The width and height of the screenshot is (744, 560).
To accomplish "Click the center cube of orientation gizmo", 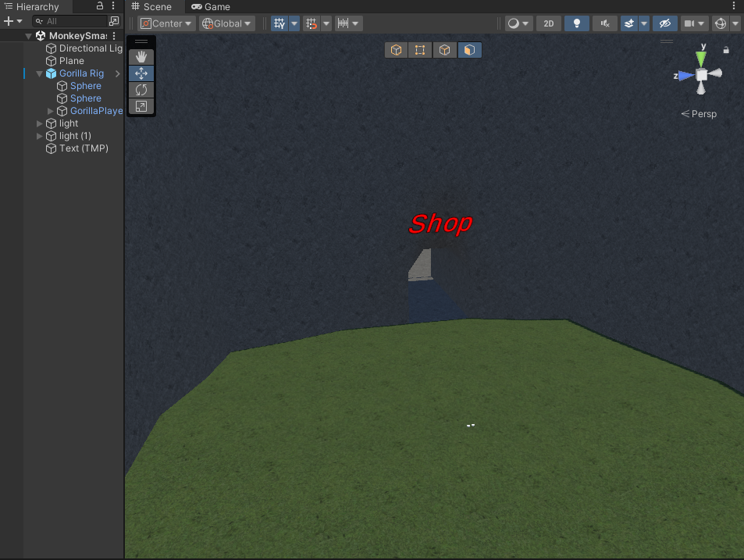I will tap(701, 75).
